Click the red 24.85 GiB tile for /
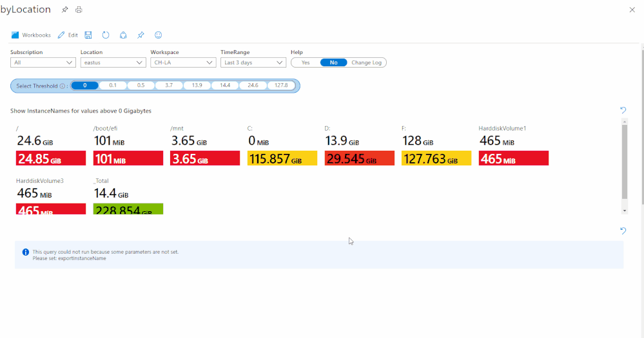Screen dimensions: 644x338 click(51, 158)
